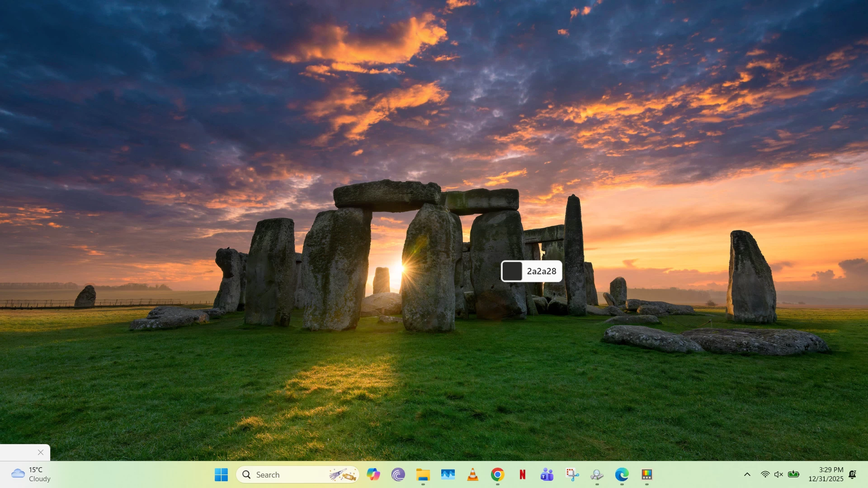Image resolution: width=868 pixels, height=488 pixels.
Task: Click the party popper search highlight icon
Action: point(342,474)
